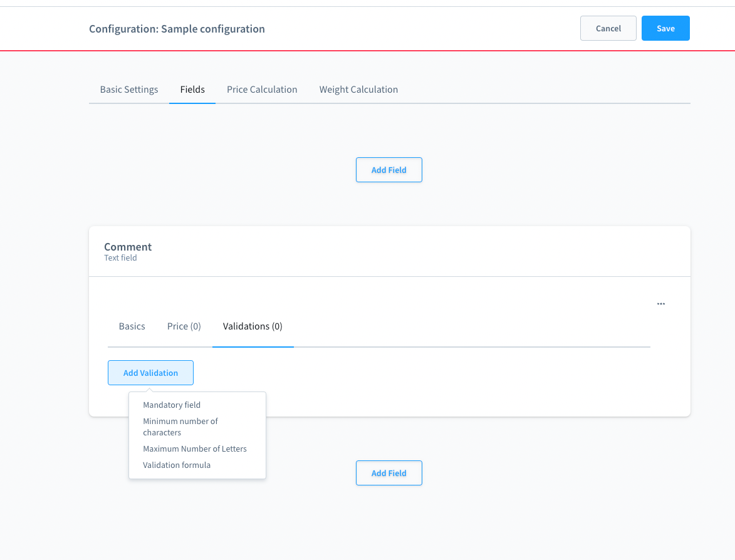The width and height of the screenshot is (735, 560).
Task: Switch to the Basic Settings tab
Action: click(x=129, y=90)
